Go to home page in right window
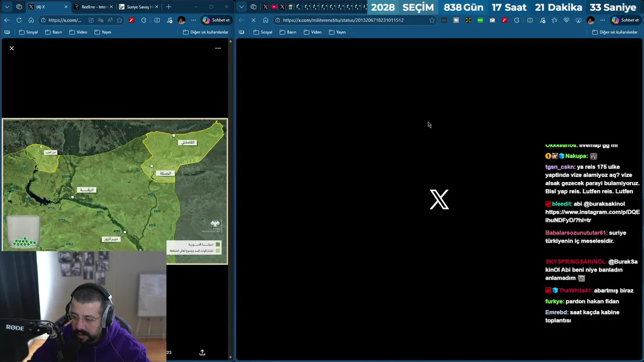Image resolution: width=644 pixels, height=362 pixels. tap(266, 20)
